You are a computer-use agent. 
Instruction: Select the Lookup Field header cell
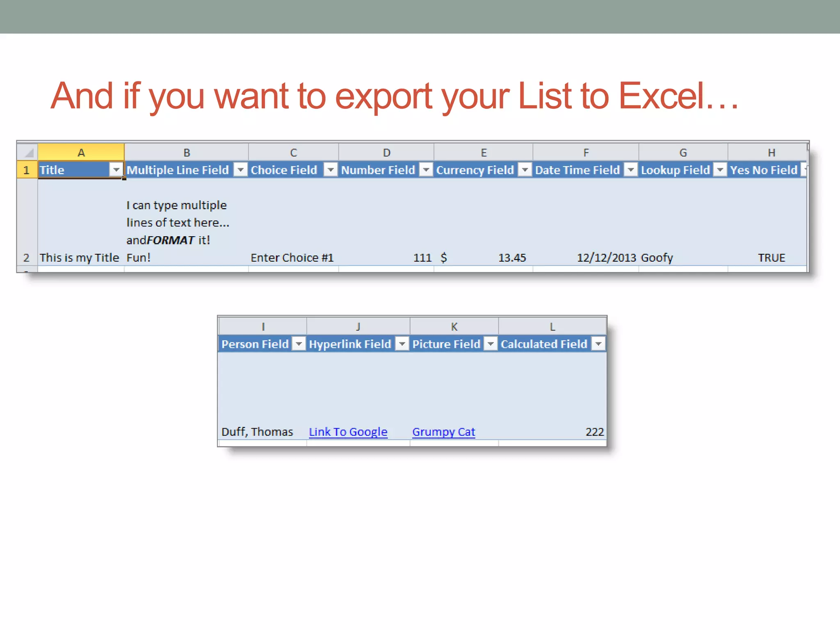point(683,170)
